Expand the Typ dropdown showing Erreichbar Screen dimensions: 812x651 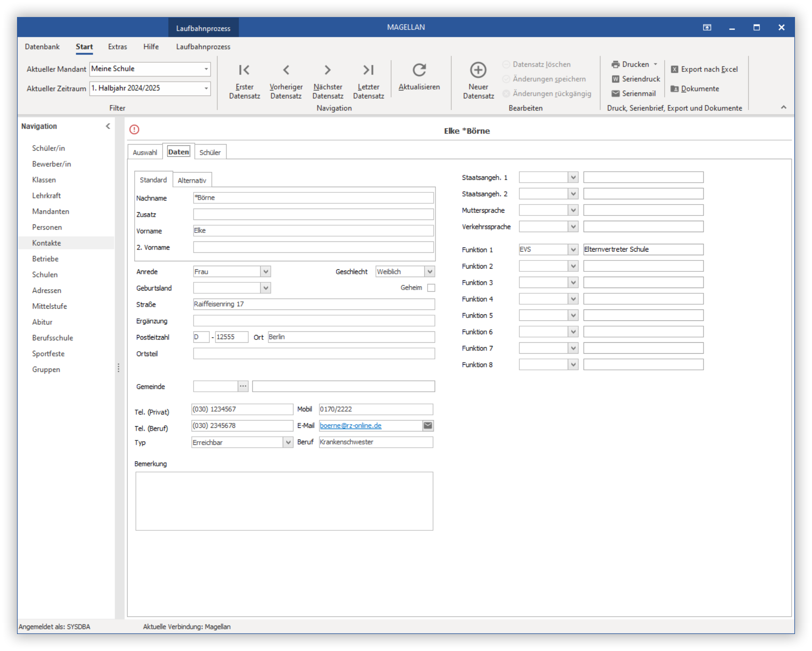[288, 442]
